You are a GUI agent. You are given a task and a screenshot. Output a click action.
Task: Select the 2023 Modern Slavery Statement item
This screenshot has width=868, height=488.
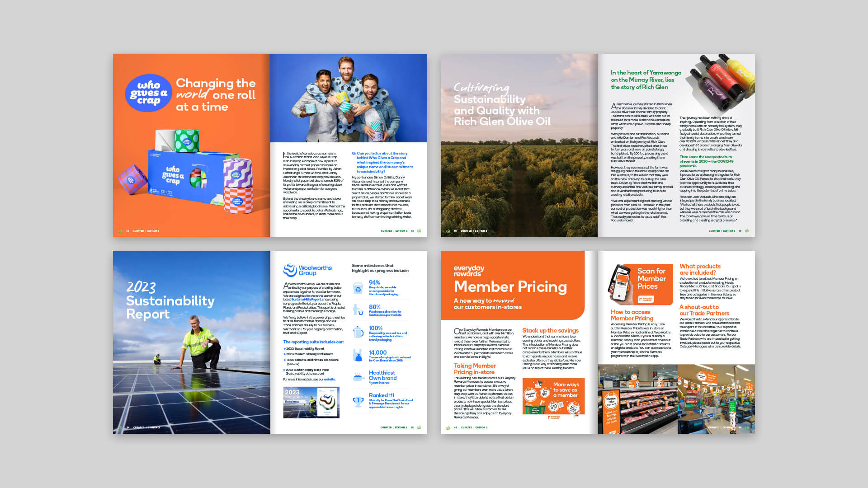pos(309,354)
